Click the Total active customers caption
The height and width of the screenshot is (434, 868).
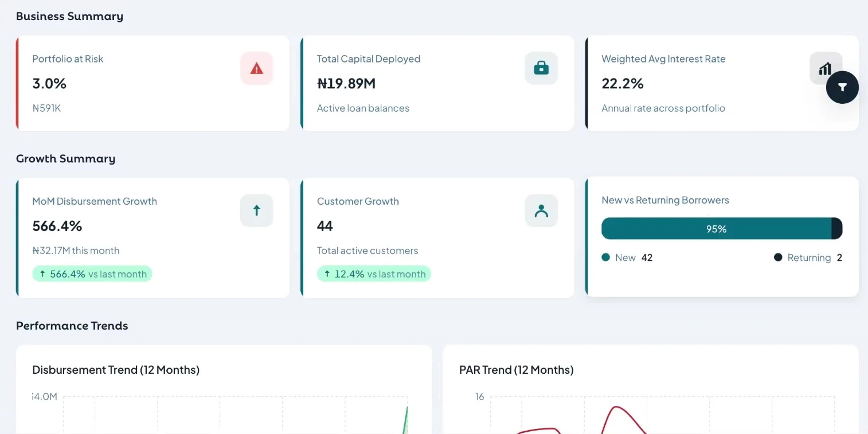coord(367,251)
